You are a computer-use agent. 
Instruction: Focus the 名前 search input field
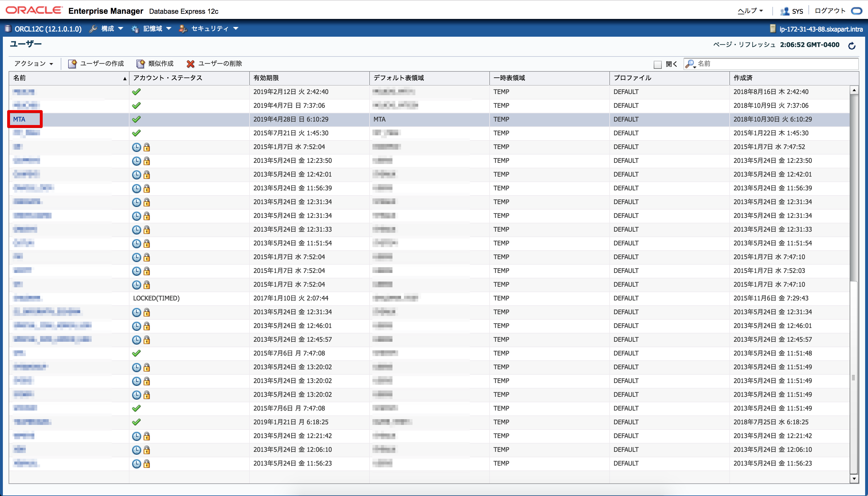click(x=776, y=64)
